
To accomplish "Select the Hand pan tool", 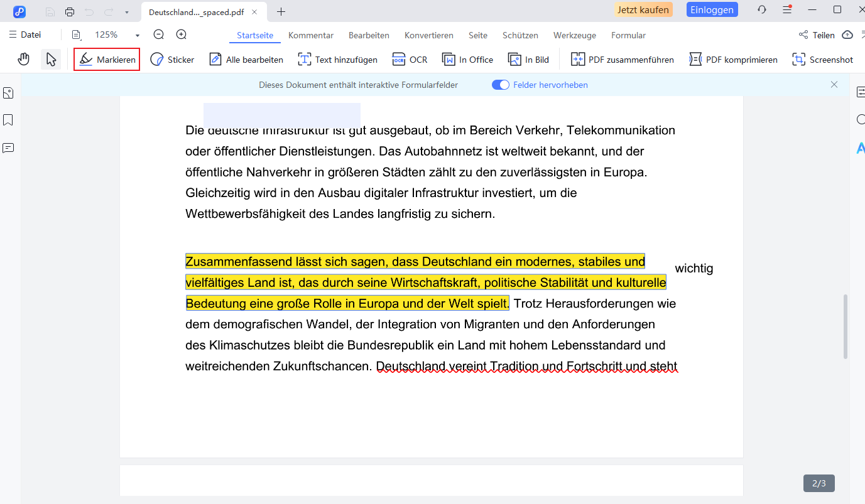I will (x=24, y=60).
